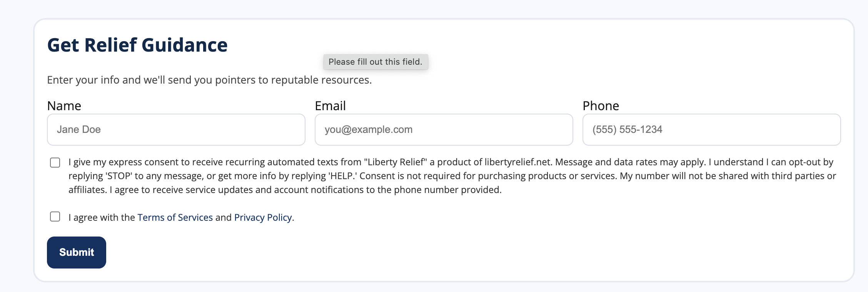Viewport: 868px width, 292px height.
Task: Click the Name input field
Action: pos(176,129)
